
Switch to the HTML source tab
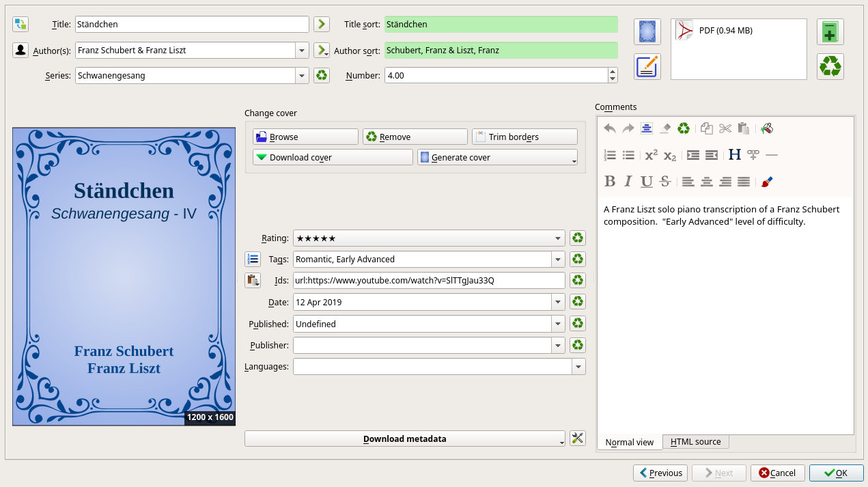(695, 442)
